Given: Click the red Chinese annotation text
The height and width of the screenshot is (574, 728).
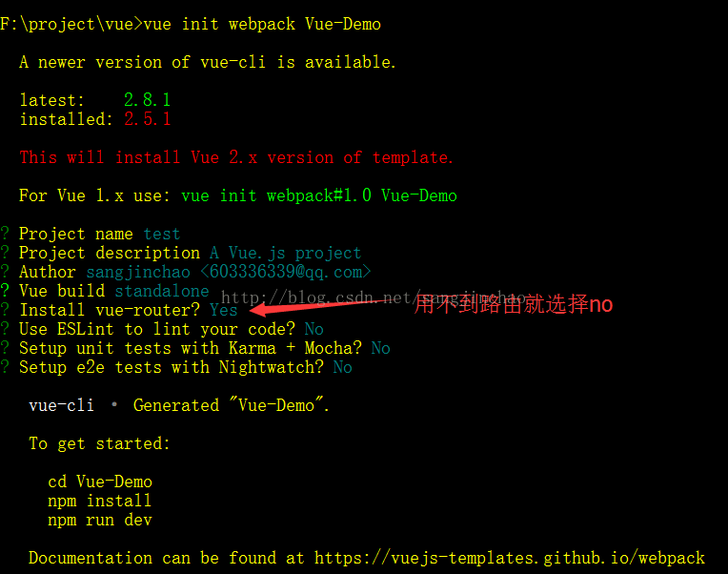Looking at the screenshot, I should pyautogui.click(x=513, y=305).
